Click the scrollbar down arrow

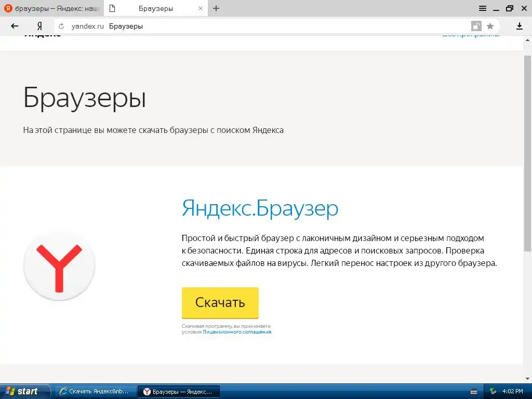pyautogui.click(x=527, y=379)
